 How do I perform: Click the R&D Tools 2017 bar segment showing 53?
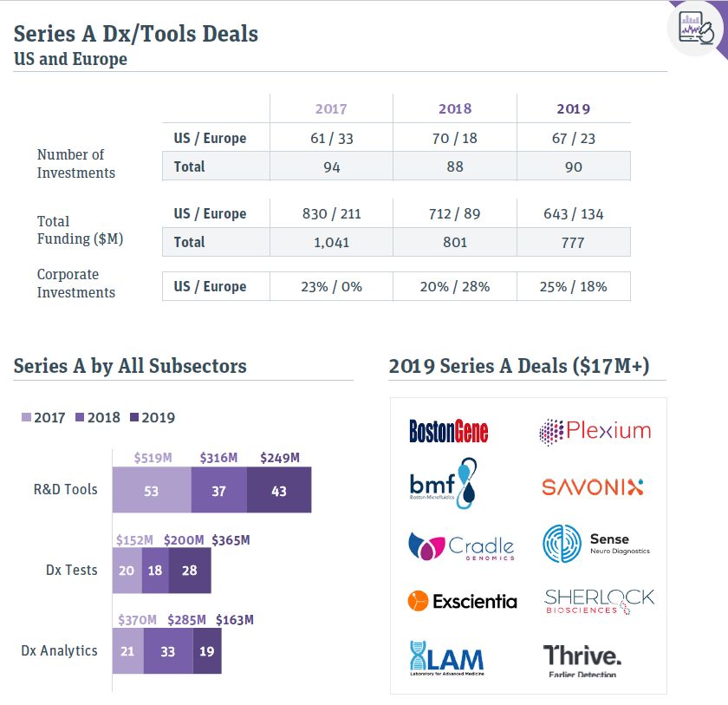coord(152,490)
